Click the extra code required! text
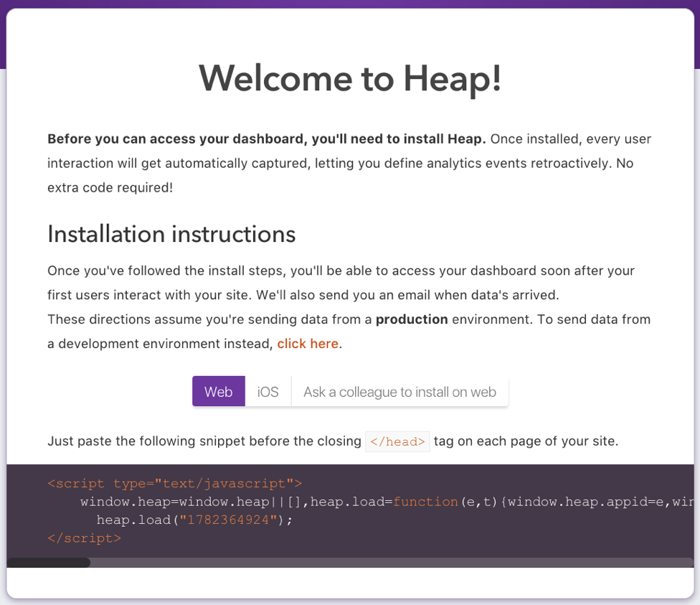Image resolution: width=700 pixels, height=605 pixels. pos(110,187)
